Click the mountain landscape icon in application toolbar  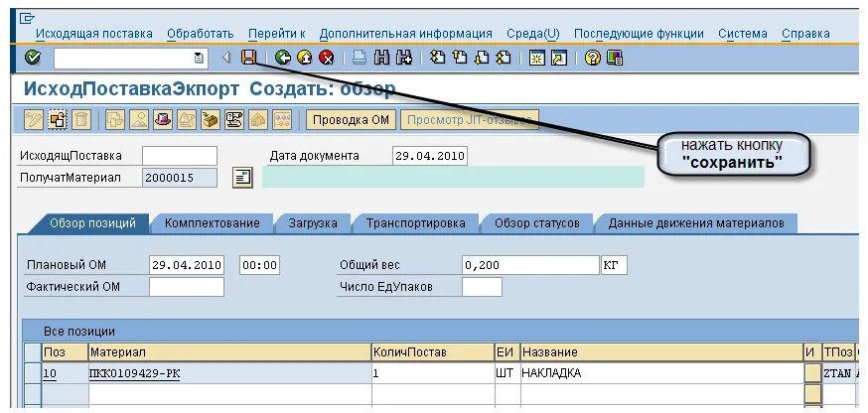coord(139,119)
